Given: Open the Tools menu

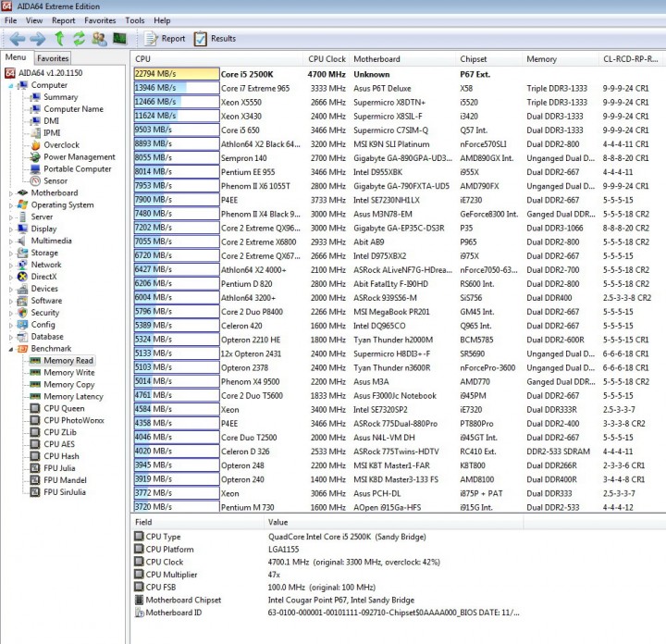Looking at the screenshot, I should click(x=135, y=20).
